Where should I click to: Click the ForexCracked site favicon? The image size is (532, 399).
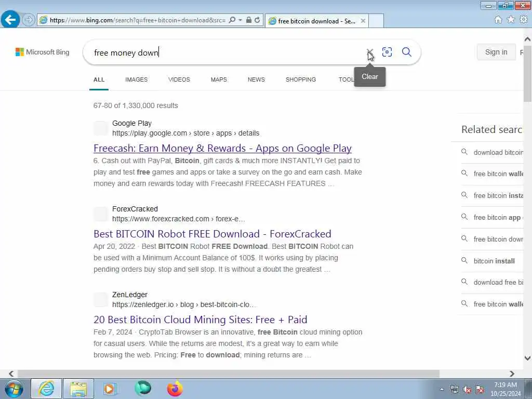[x=100, y=214]
